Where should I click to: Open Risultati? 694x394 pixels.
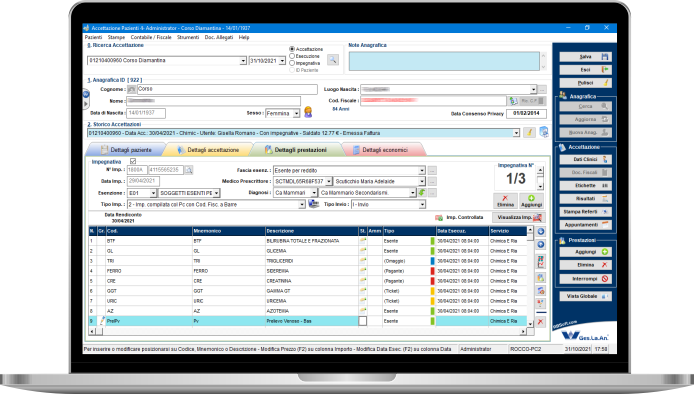click(x=586, y=199)
